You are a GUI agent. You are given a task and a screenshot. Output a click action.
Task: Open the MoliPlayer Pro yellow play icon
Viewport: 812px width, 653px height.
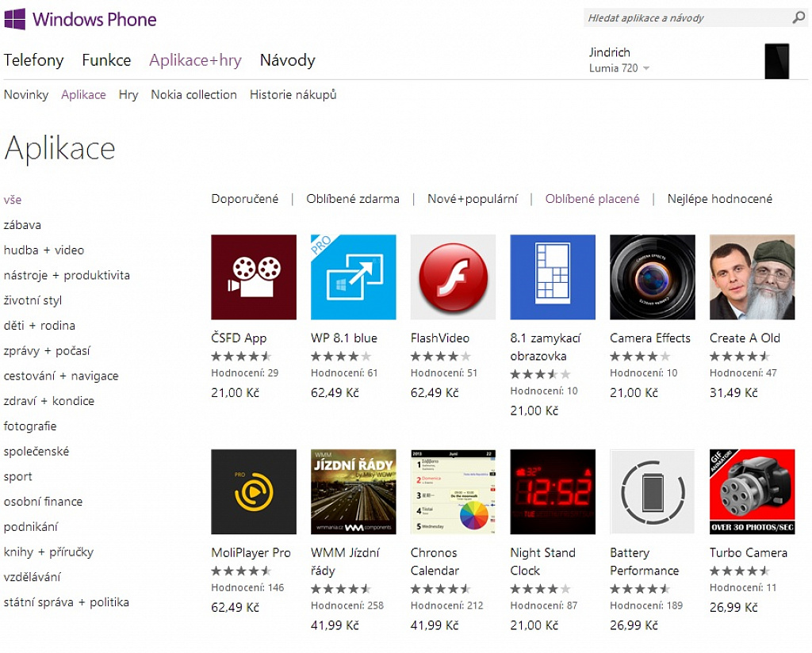254,491
